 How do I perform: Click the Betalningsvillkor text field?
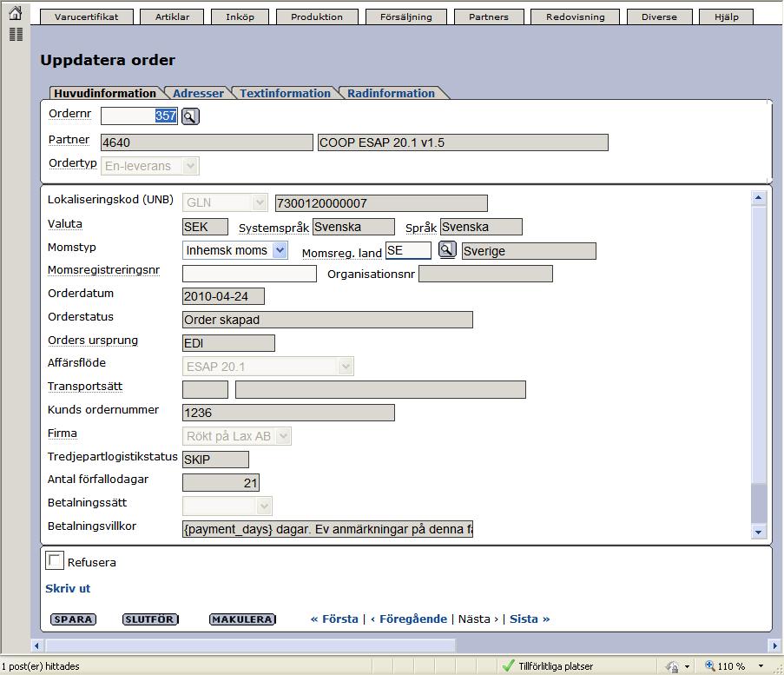pos(327,529)
